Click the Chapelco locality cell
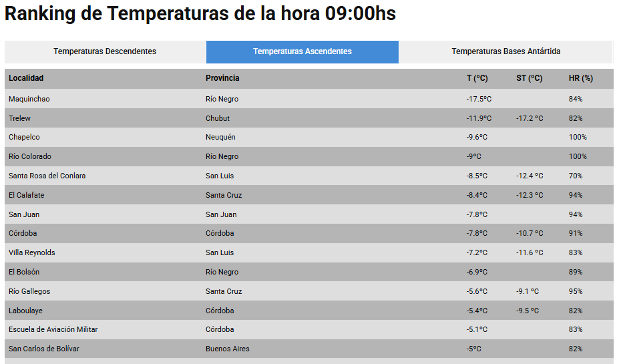 [x=24, y=137]
